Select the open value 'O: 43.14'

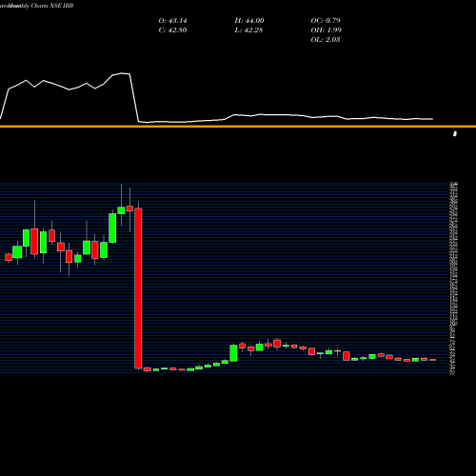point(172,21)
